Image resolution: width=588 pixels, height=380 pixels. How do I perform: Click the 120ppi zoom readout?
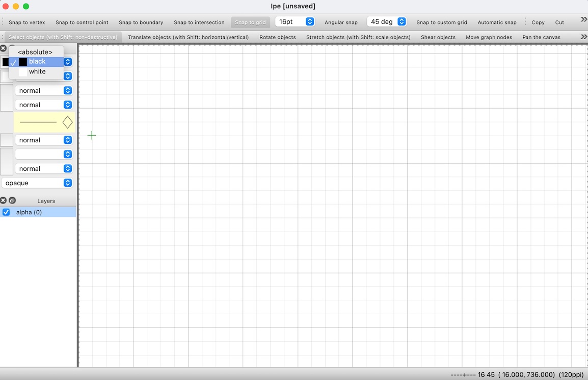click(571, 375)
